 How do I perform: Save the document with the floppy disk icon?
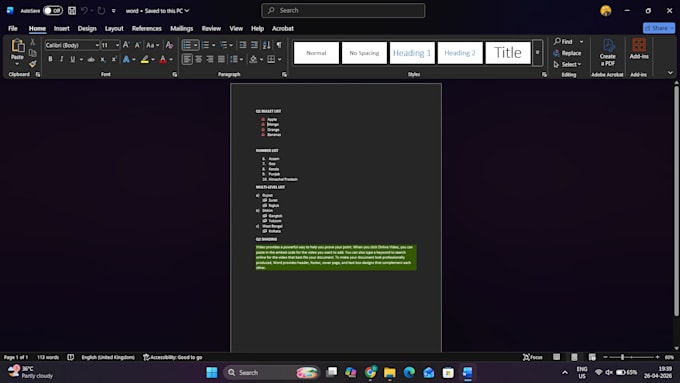coord(72,10)
